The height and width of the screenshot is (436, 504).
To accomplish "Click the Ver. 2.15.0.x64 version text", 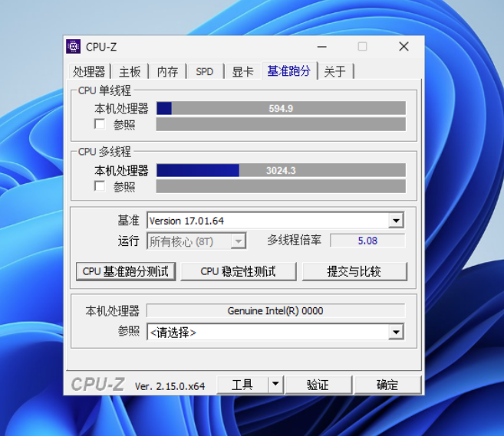I will pos(170,386).
